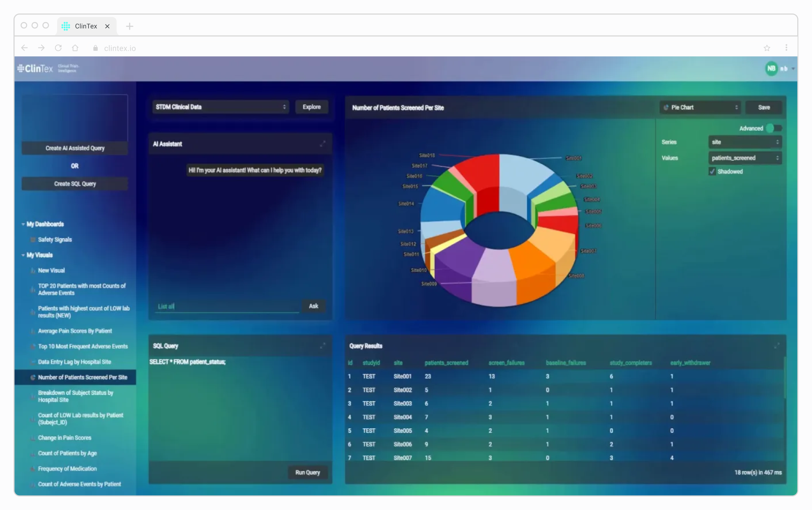
Task: Click the browser home icon
Action: [75, 48]
